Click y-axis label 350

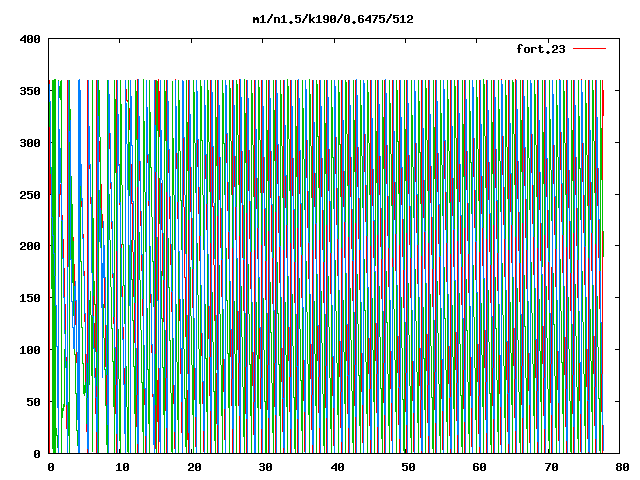[30, 91]
